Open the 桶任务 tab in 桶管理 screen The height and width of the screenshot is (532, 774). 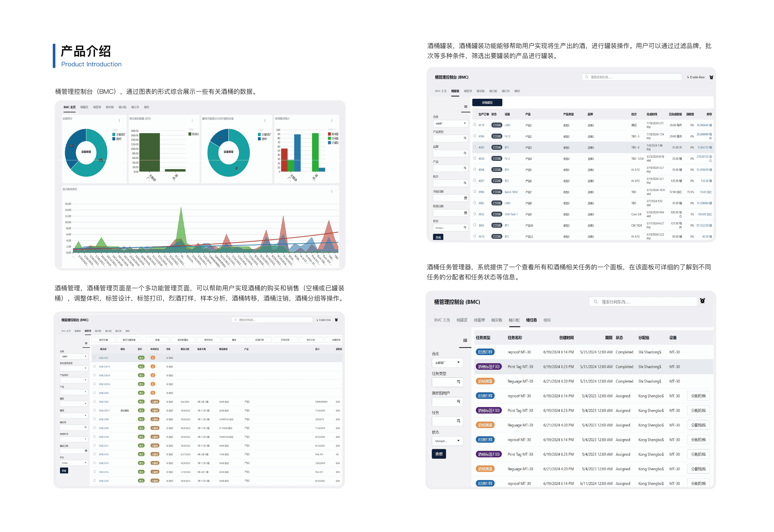[118, 331]
